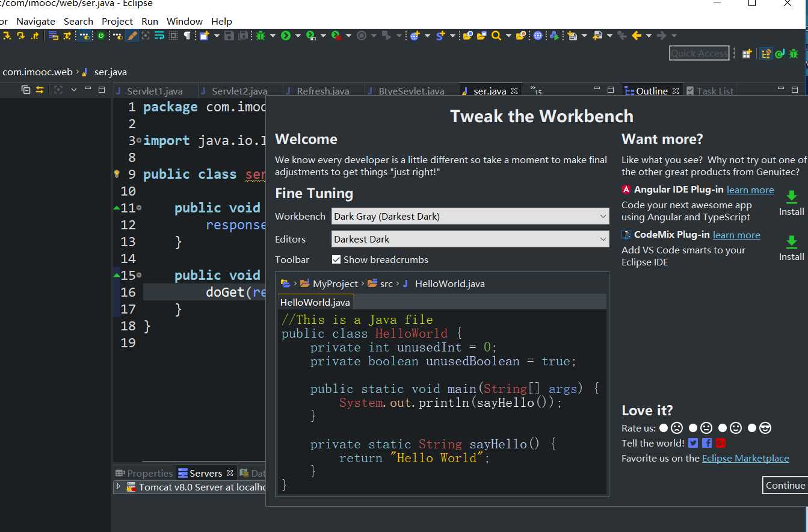
Task: Switch to the Debug perspective icon
Action: pyautogui.click(x=794, y=54)
